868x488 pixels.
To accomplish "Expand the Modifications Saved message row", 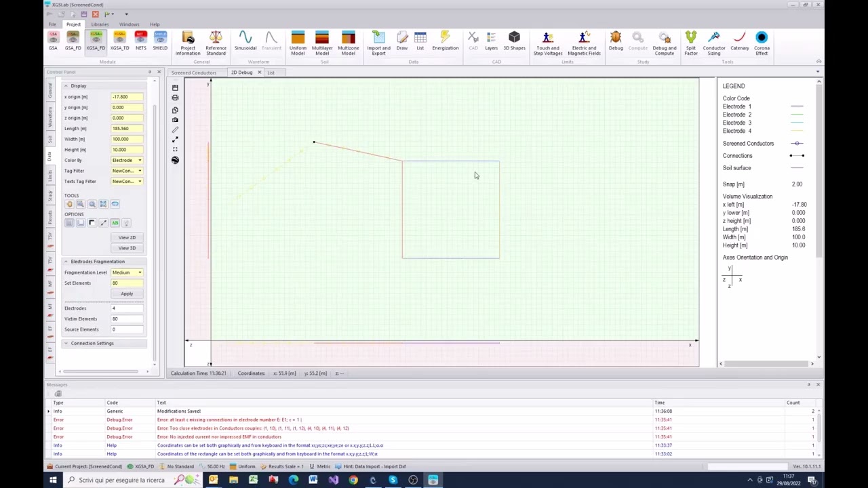I will pyautogui.click(x=49, y=411).
